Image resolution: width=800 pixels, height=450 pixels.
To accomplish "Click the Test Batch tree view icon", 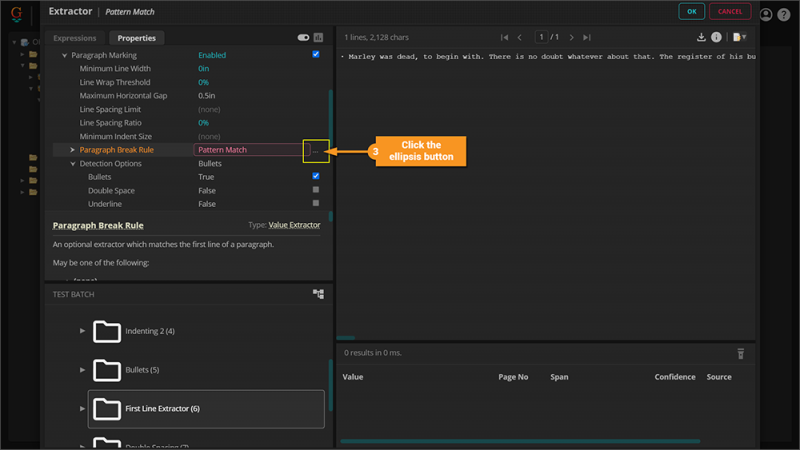I will tap(318, 294).
